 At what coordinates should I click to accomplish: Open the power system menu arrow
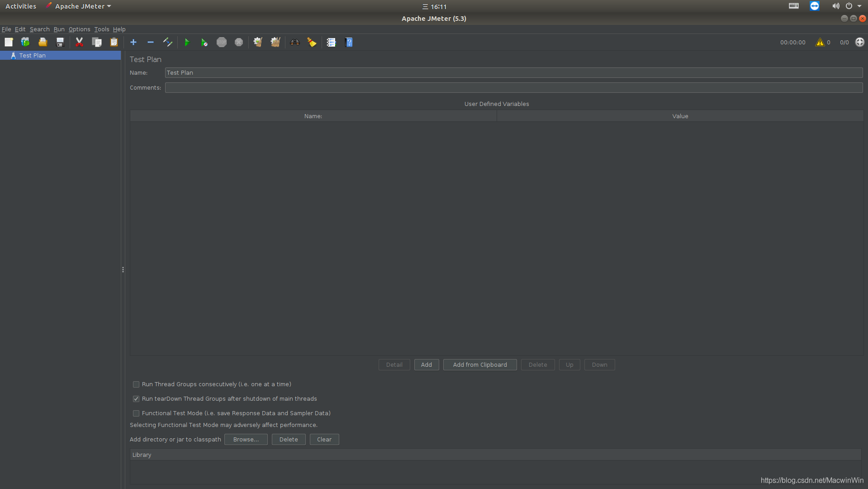[859, 6]
